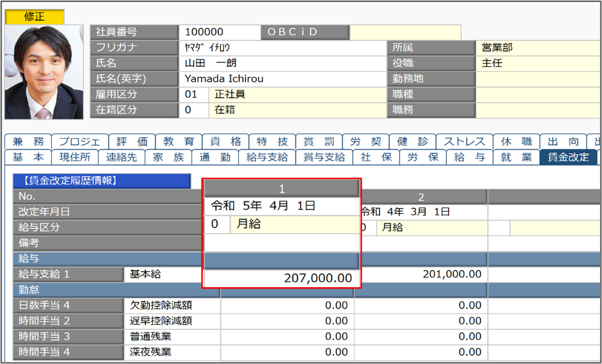Viewport: 602px width, 364px height.
Task: Select the 出向 tab
Action: [563, 142]
